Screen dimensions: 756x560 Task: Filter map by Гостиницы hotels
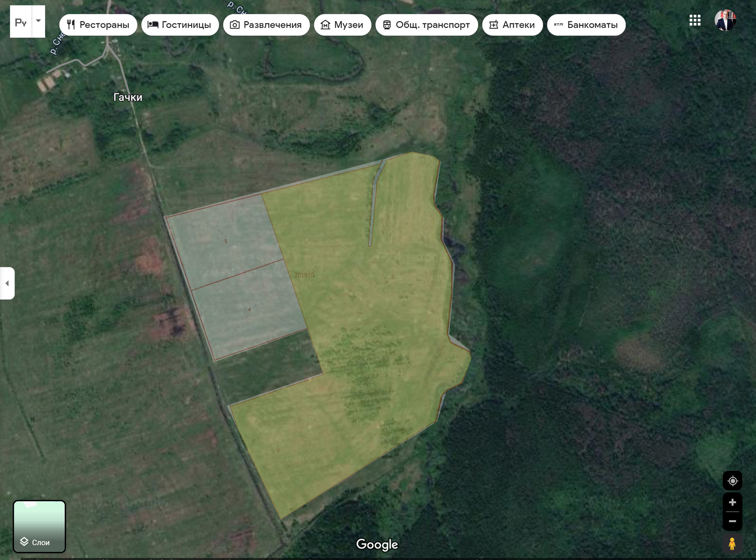180,25
